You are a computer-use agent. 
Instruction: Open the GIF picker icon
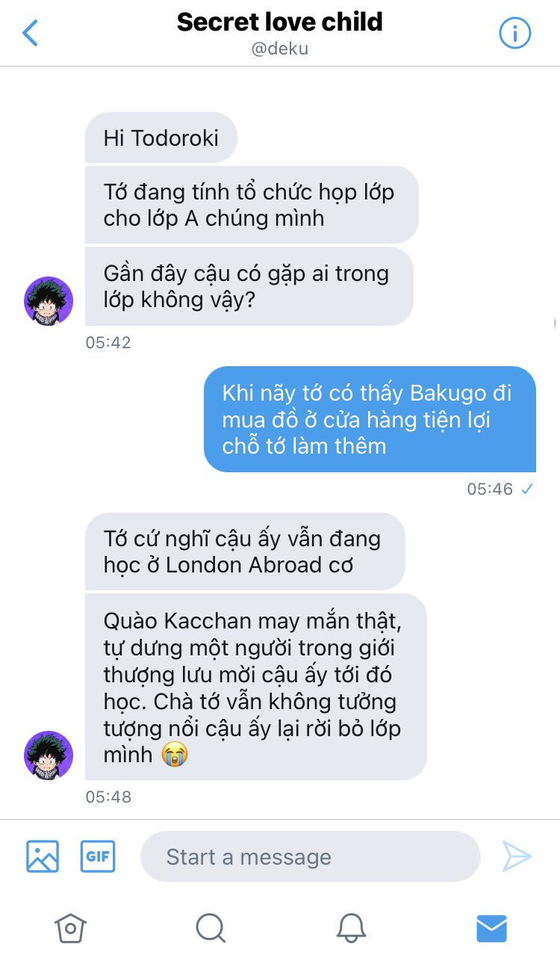pyautogui.click(x=98, y=856)
